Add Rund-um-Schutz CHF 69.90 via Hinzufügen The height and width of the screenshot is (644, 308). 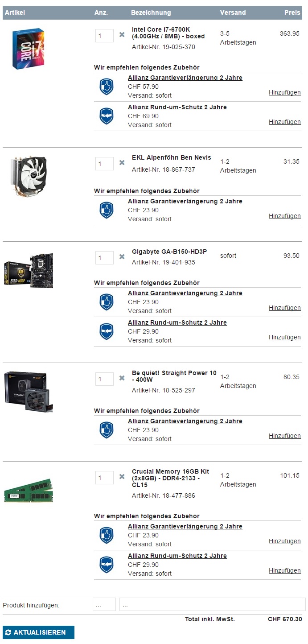tap(285, 122)
